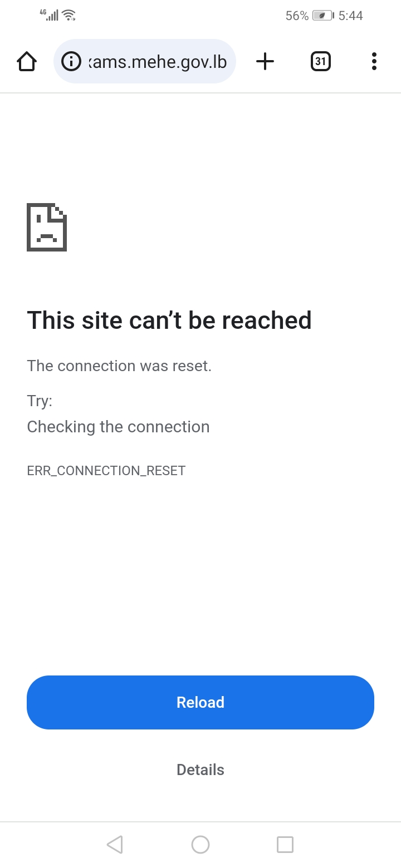This screenshot has width=401, height=868.
Task: Tap the 4G signal strength icon
Action: [x=50, y=15]
